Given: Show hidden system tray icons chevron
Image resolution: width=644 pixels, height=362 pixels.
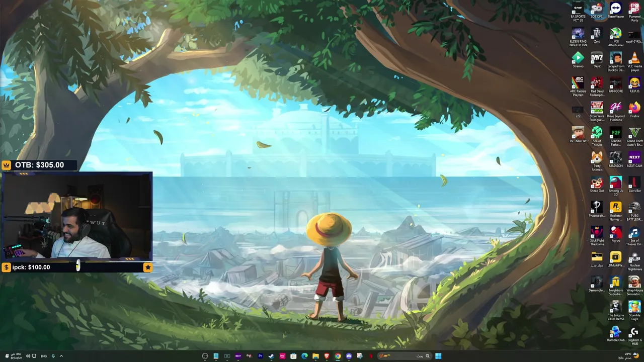Looking at the screenshot, I should pos(61,356).
